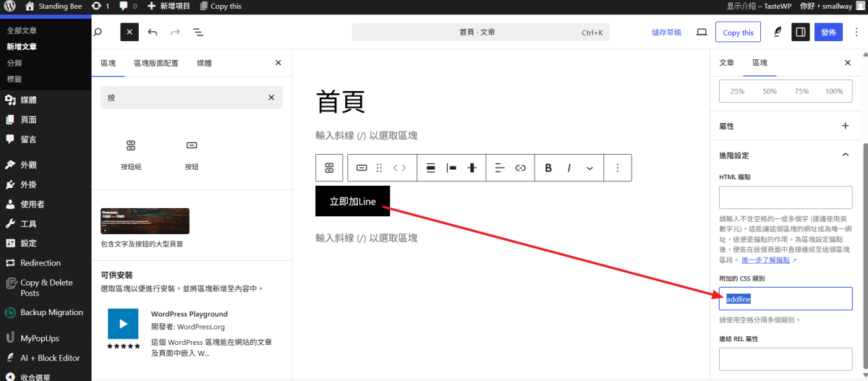
Task: Expand the 屬性 panel with plus
Action: pyautogui.click(x=845, y=126)
